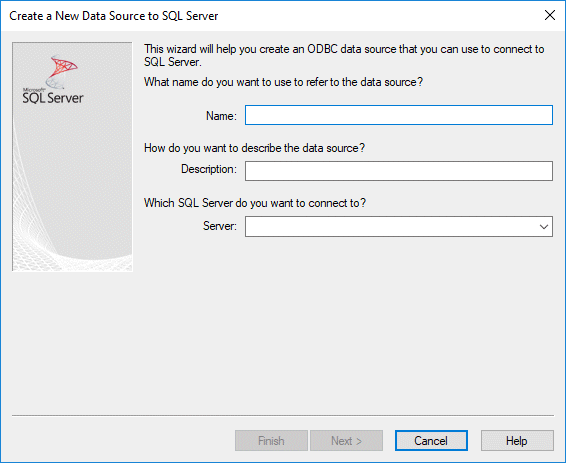Expand the Server dropdown arrow
This screenshot has height=463, width=566.
coord(544,227)
